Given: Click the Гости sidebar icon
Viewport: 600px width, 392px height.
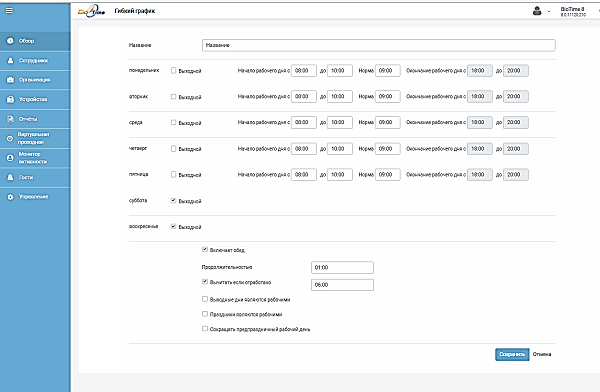Looking at the screenshot, I should click(10, 177).
